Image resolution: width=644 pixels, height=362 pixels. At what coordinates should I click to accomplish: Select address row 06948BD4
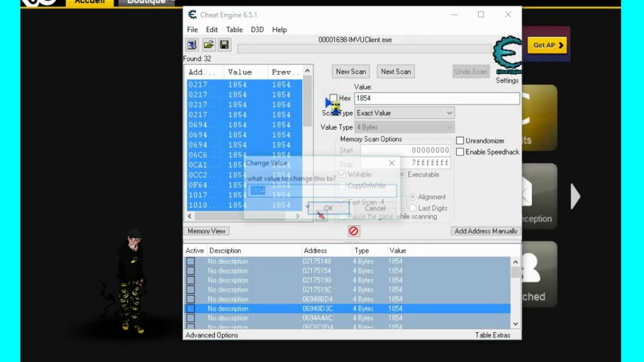coord(347,299)
